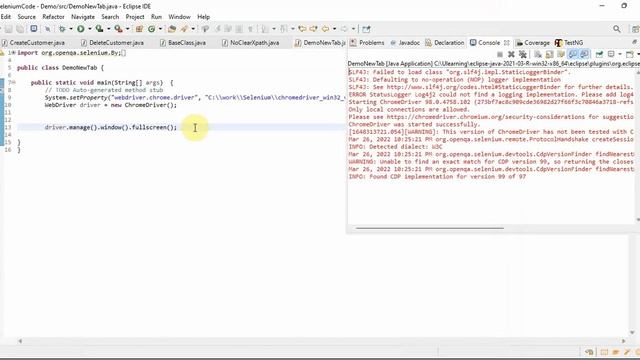Click the magnifier Quick Access search icon
640x360 pixels.
tap(617, 29)
